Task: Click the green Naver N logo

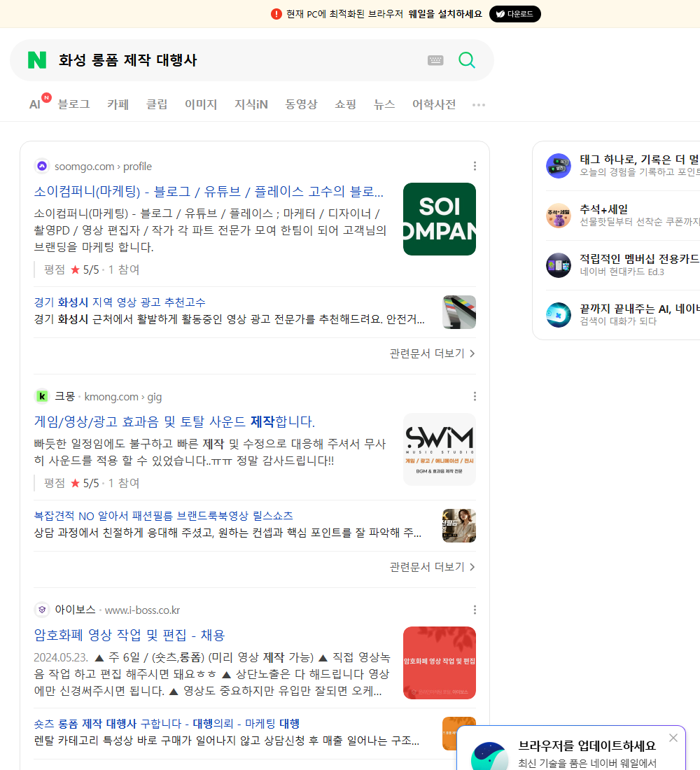Action: tap(37, 60)
